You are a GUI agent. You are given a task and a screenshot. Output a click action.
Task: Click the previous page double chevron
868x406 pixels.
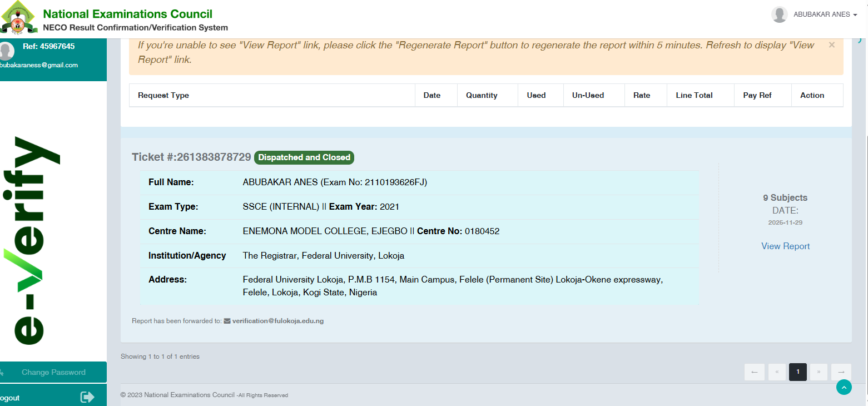pos(776,372)
